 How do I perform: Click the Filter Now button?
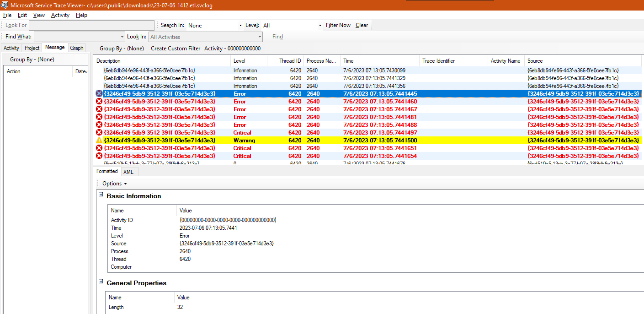click(338, 25)
